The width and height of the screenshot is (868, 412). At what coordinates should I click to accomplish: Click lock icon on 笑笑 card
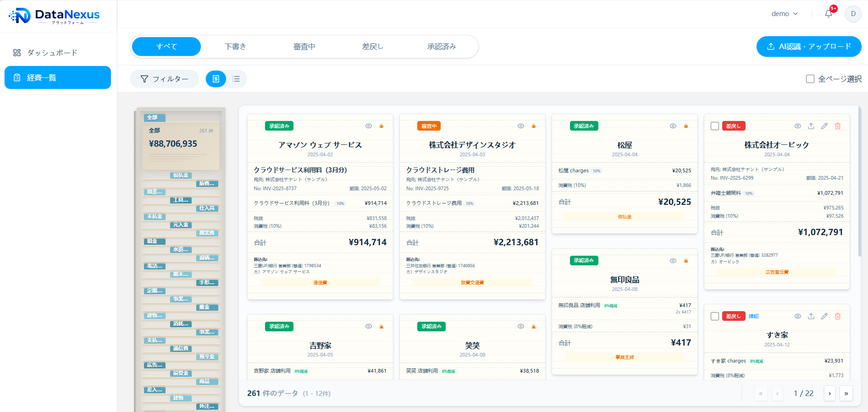[534, 326]
